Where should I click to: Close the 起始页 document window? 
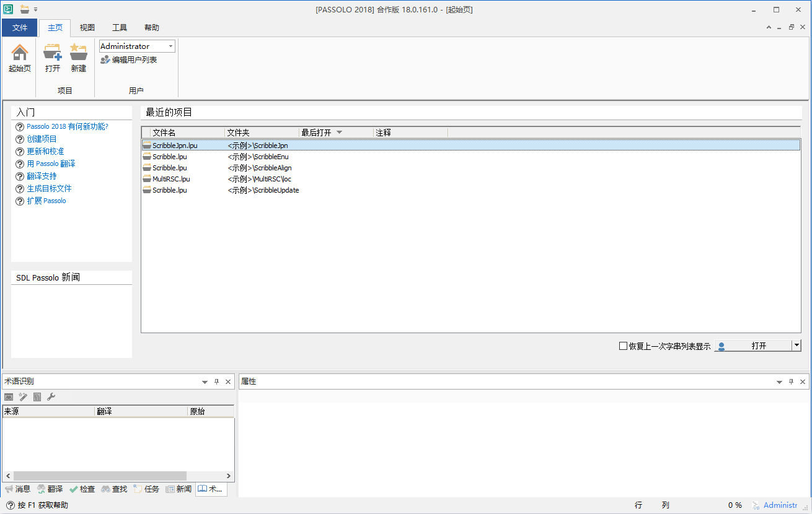click(x=803, y=27)
